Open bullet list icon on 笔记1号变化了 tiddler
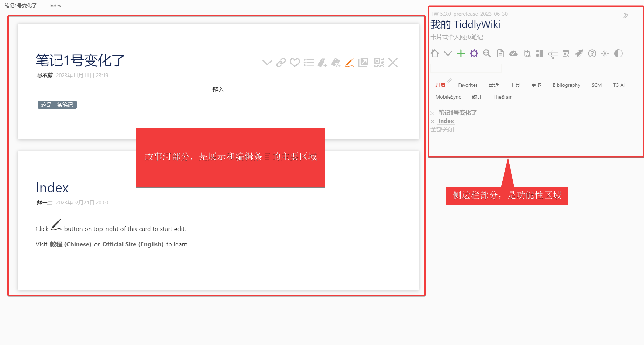Image resolution: width=644 pixels, height=345 pixels. pos(309,63)
